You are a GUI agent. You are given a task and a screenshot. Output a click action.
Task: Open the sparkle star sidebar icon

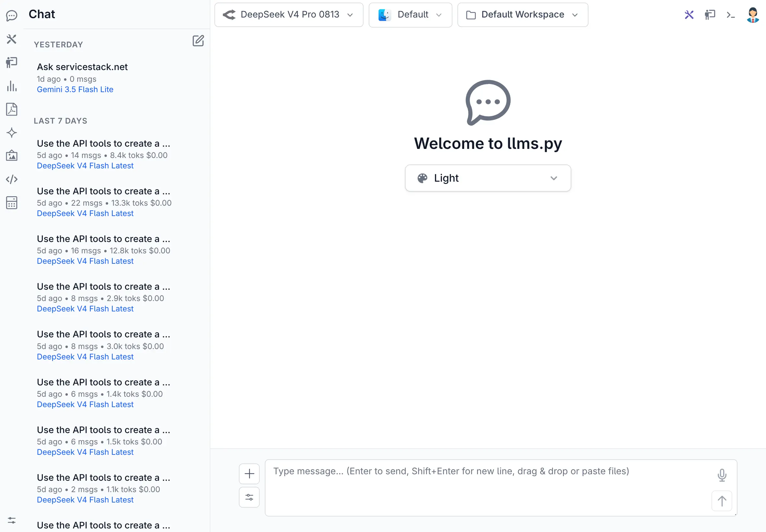12,133
